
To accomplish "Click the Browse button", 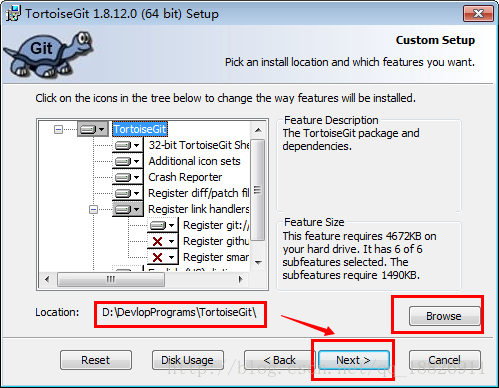I will click(444, 316).
